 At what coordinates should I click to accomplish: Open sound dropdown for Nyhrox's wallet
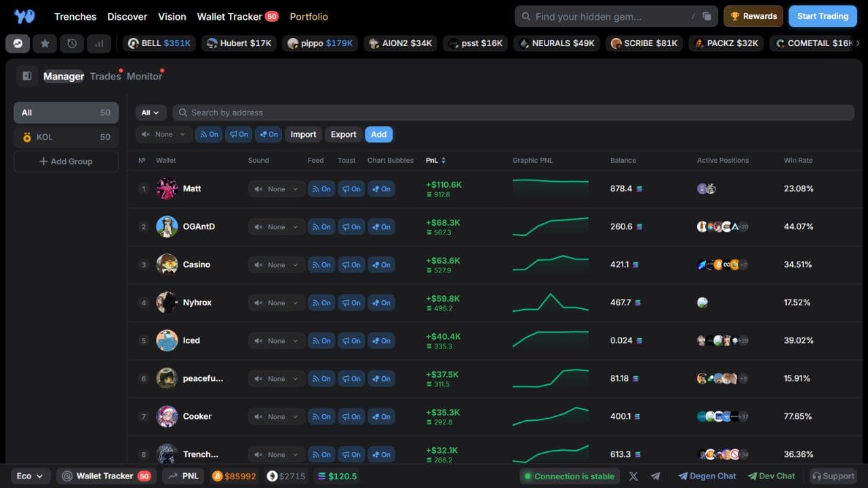[x=276, y=303]
